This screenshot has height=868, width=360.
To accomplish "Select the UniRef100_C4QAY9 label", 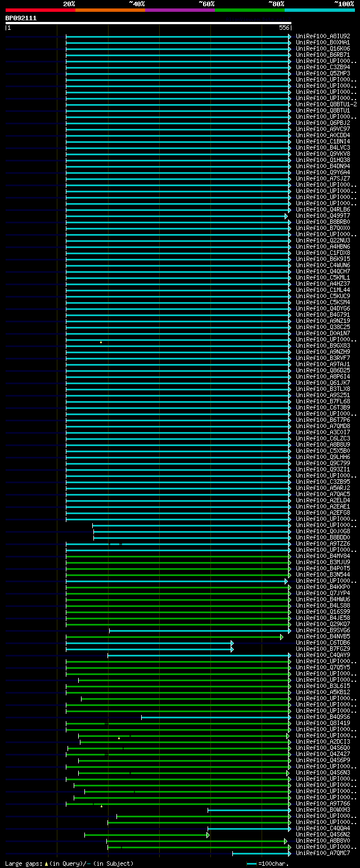I will tap(323, 655).
